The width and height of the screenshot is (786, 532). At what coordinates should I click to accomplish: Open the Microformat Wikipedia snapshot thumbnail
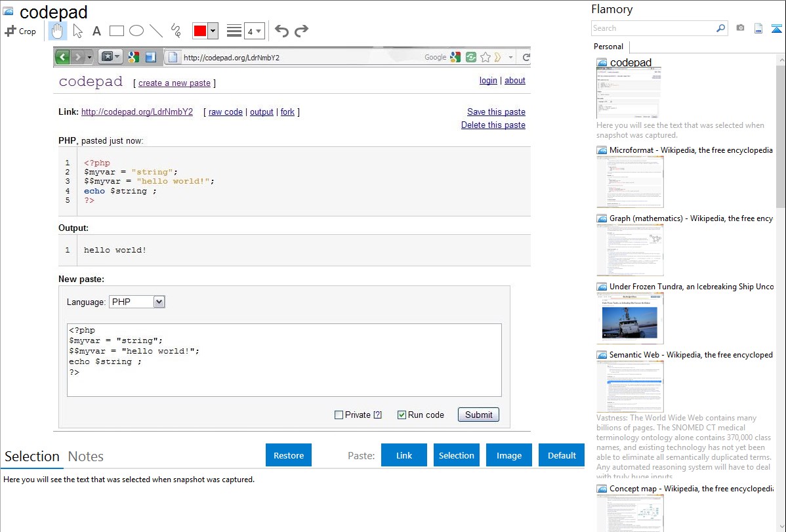tap(630, 182)
